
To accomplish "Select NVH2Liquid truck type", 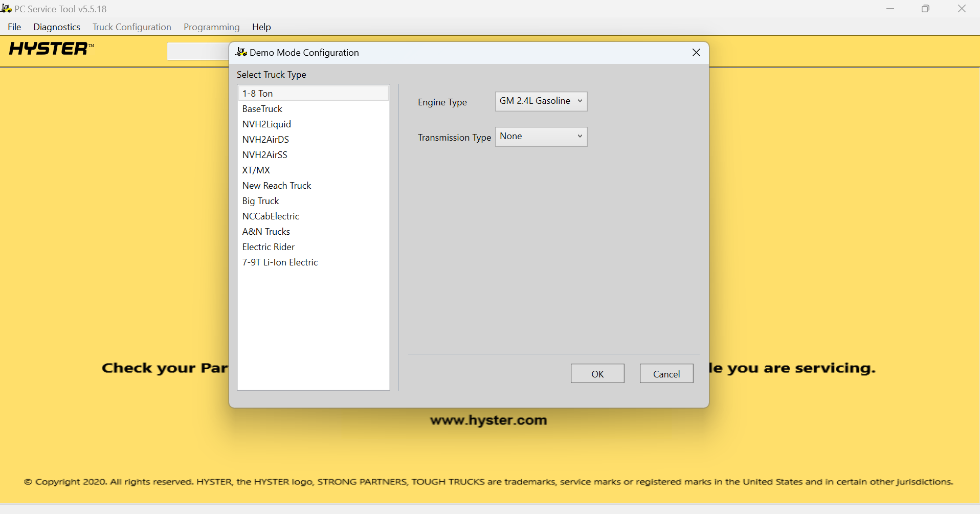I will pos(313,124).
